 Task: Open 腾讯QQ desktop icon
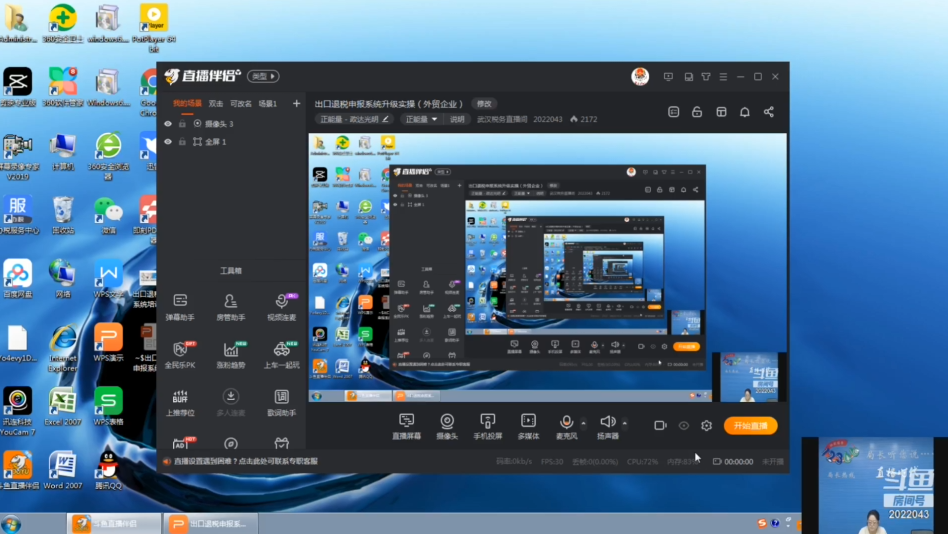pyautogui.click(x=108, y=469)
